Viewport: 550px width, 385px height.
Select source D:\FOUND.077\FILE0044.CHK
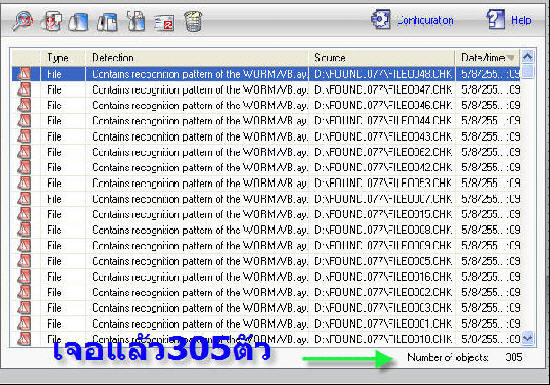point(383,121)
